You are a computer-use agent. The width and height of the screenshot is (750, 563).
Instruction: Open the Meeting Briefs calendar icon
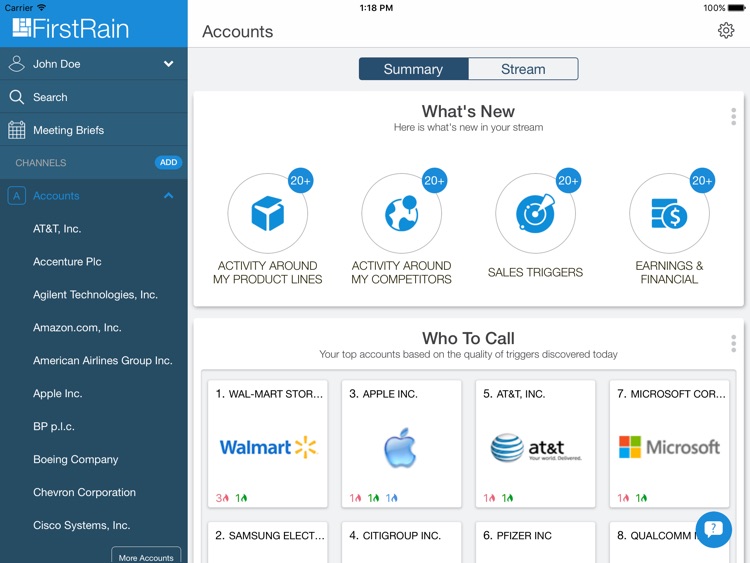(x=16, y=130)
